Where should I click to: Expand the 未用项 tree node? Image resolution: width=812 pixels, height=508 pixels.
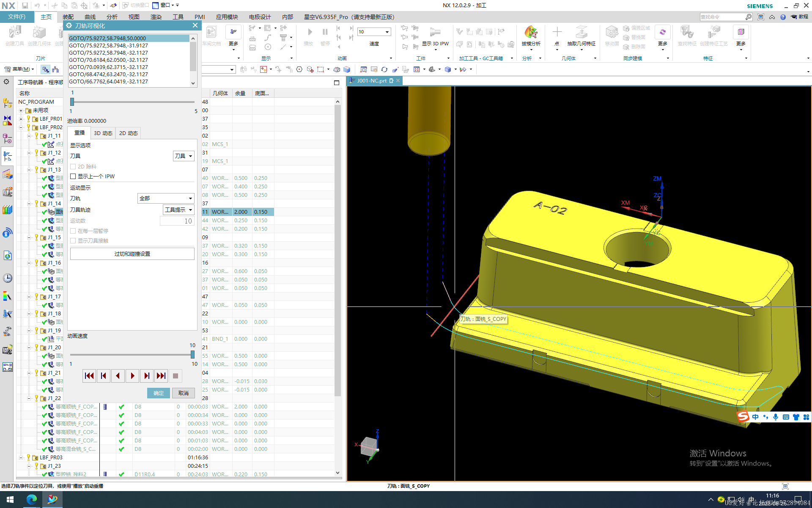tap(21, 110)
